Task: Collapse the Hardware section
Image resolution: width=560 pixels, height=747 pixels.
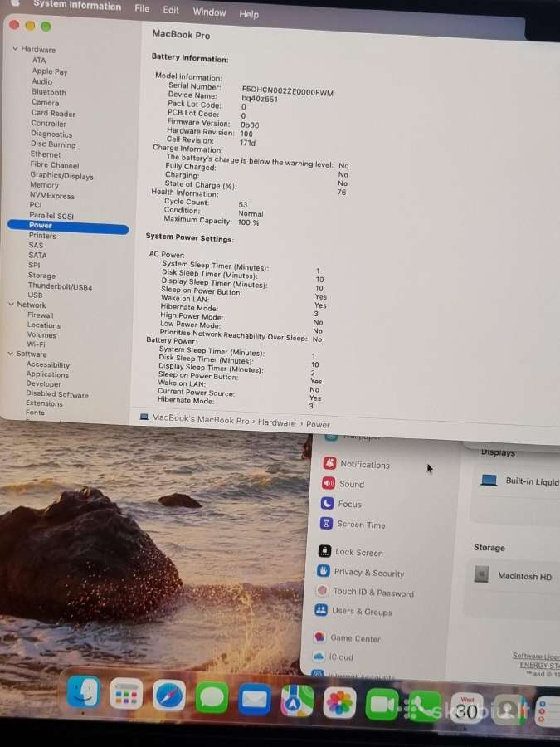Action: 15,49
